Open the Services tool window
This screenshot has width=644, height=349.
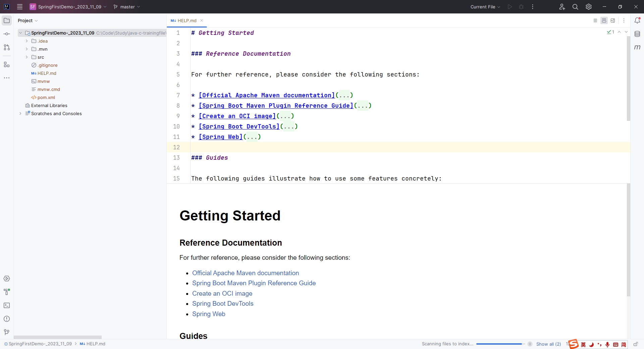click(x=7, y=279)
